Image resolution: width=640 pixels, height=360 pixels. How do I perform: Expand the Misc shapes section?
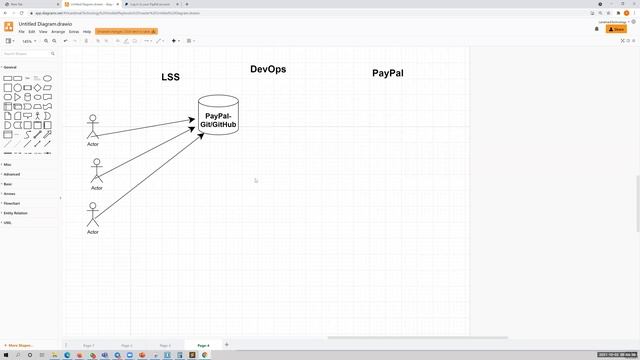[x=7, y=164]
